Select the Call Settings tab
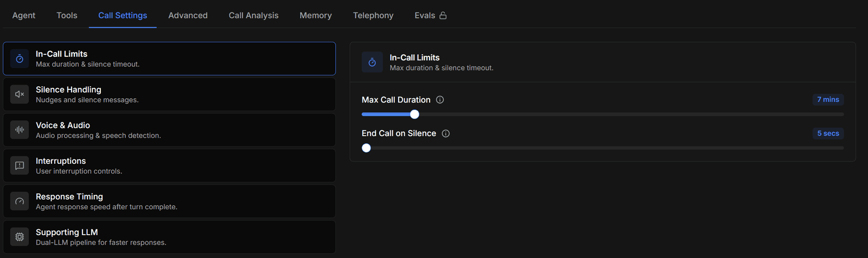The height and width of the screenshot is (258, 868). 123,15
